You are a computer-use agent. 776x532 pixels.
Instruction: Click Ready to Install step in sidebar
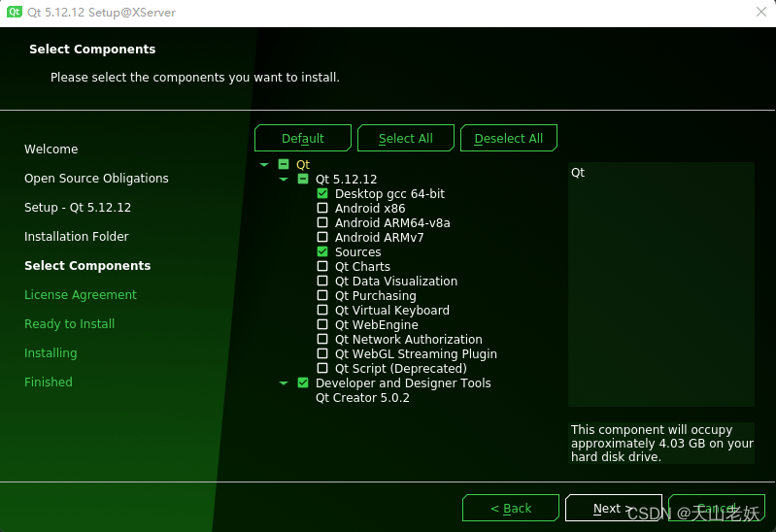[69, 323]
